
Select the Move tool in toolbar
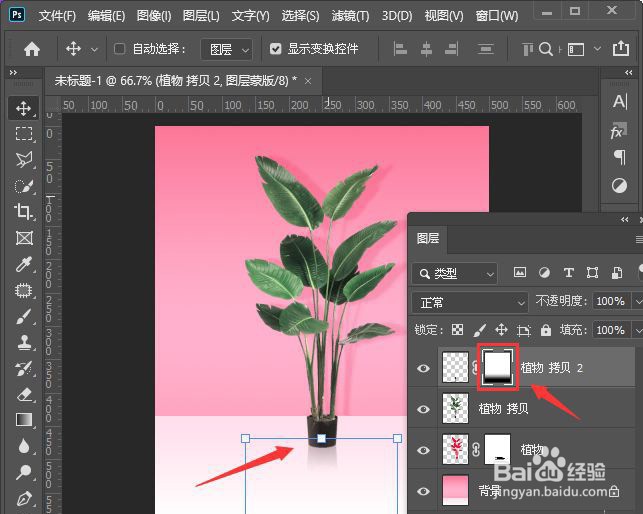pos(23,108)
